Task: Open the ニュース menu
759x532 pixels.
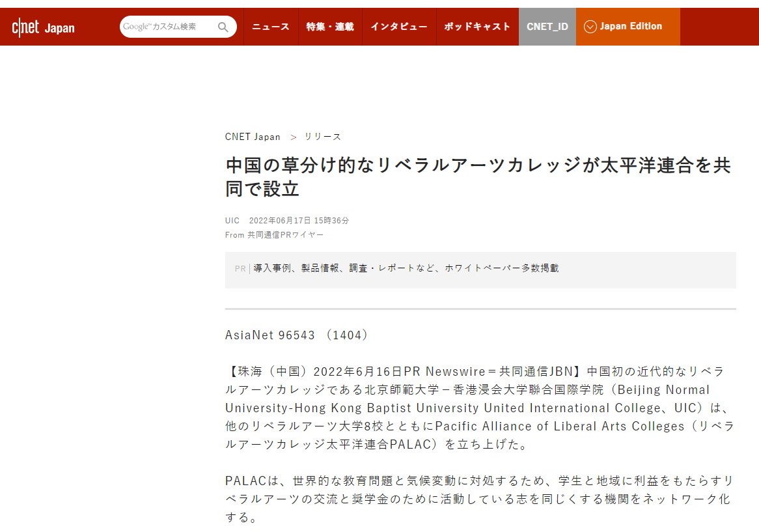Action: pyautogui.click(x=271, y=27)
